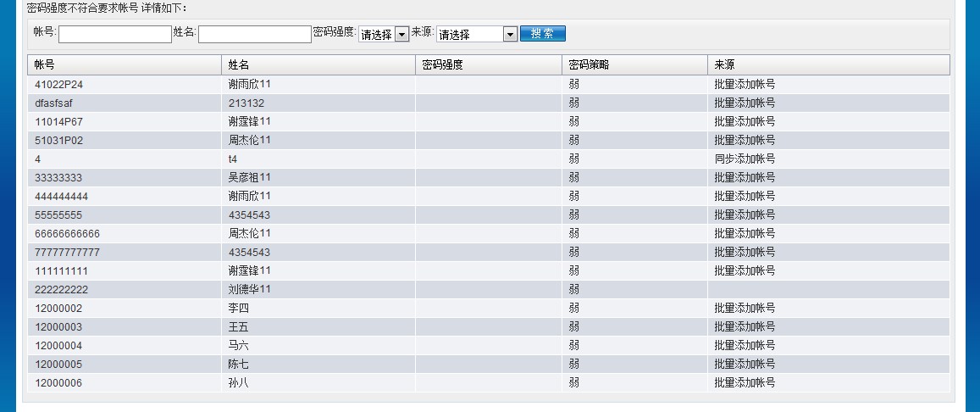
Task: Click the name 陈七 in the table
Action: point(239,365)
